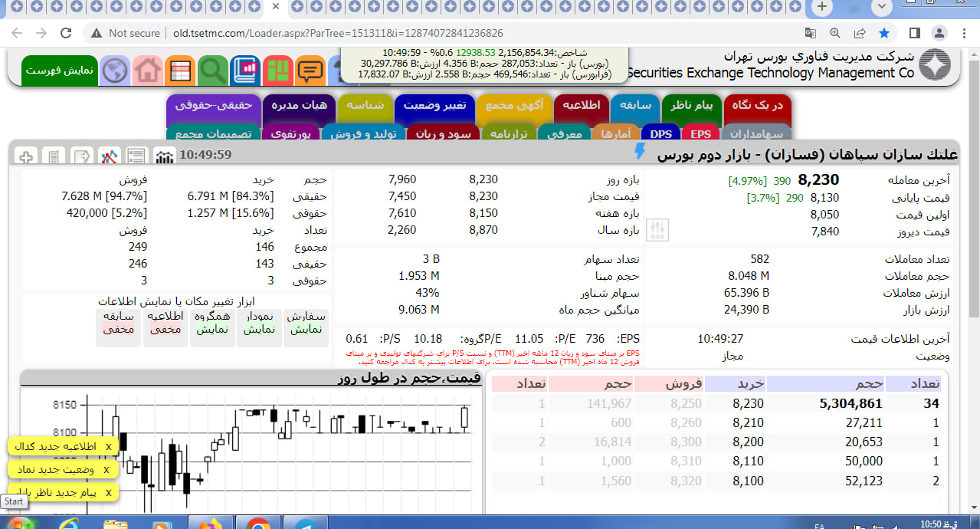Click the 8,230 buy price in order book
This screenshot has width=980, height=529.
pyautogui.click(x=748, y=403)
